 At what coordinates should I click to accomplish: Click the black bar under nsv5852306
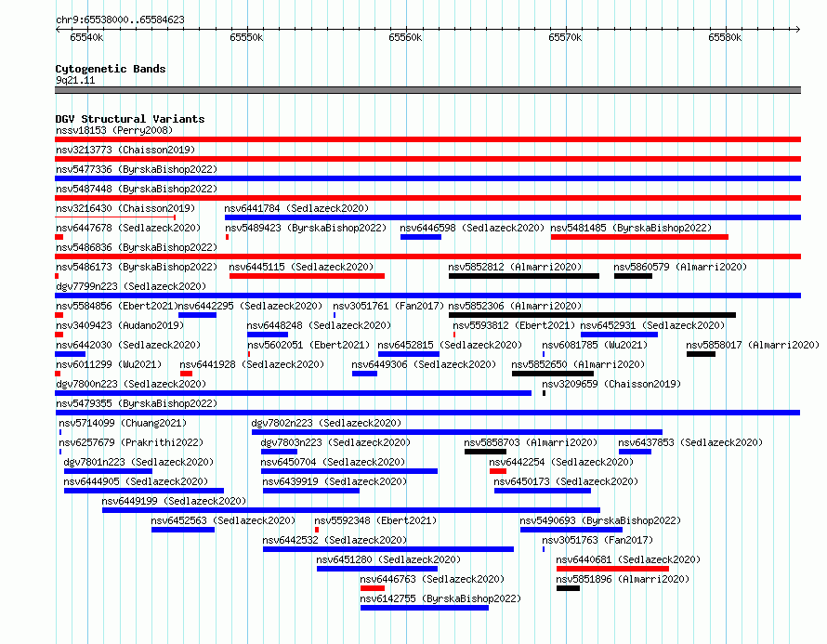[592, 315]
